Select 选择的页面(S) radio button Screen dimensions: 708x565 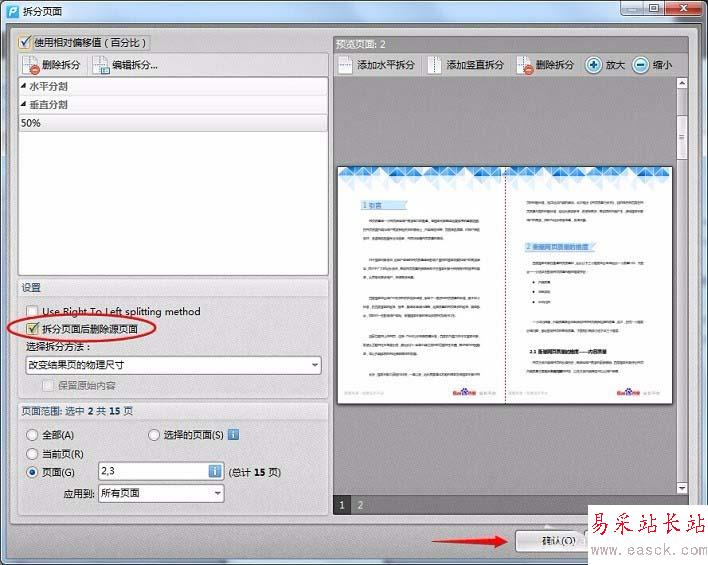click(x=154, y=435)
